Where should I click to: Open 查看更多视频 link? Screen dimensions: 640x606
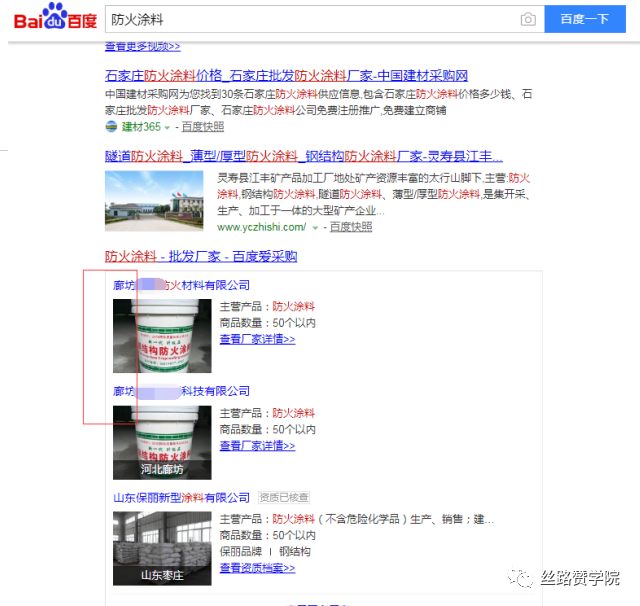(x=142, y=47)
